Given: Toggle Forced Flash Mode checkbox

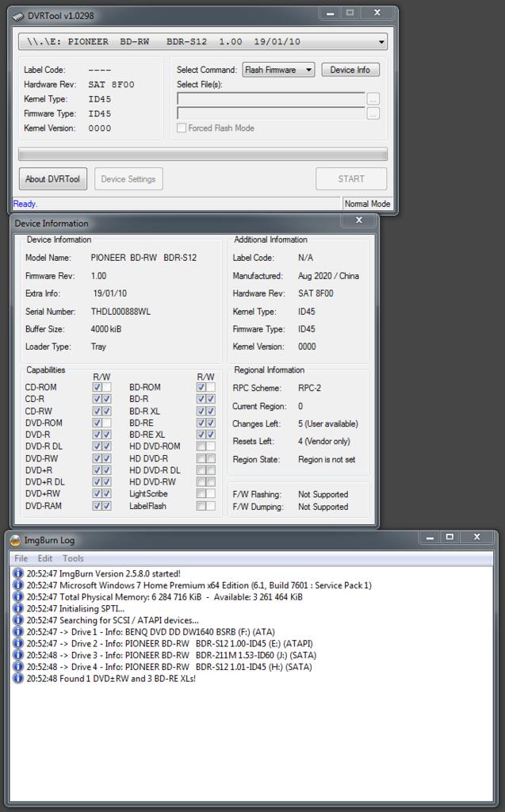Looking at the screenshot, I should pyautogui.click(x=182, y=128).
